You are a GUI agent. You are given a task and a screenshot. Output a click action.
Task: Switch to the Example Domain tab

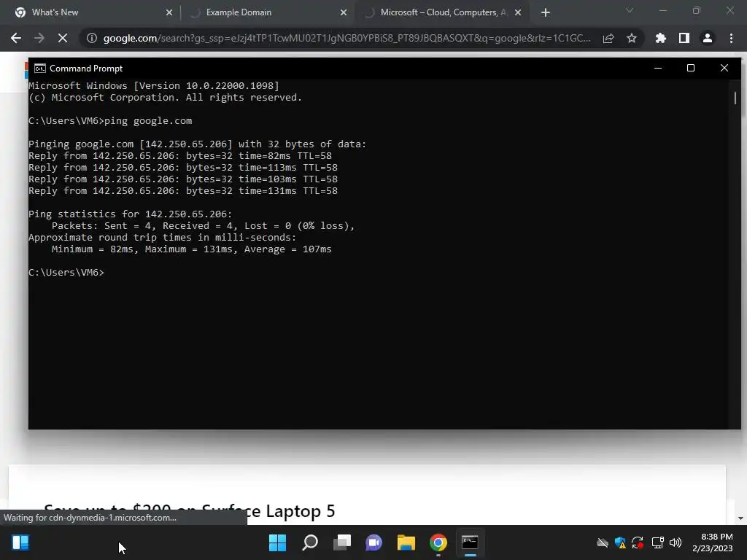[x=268, y=12]
